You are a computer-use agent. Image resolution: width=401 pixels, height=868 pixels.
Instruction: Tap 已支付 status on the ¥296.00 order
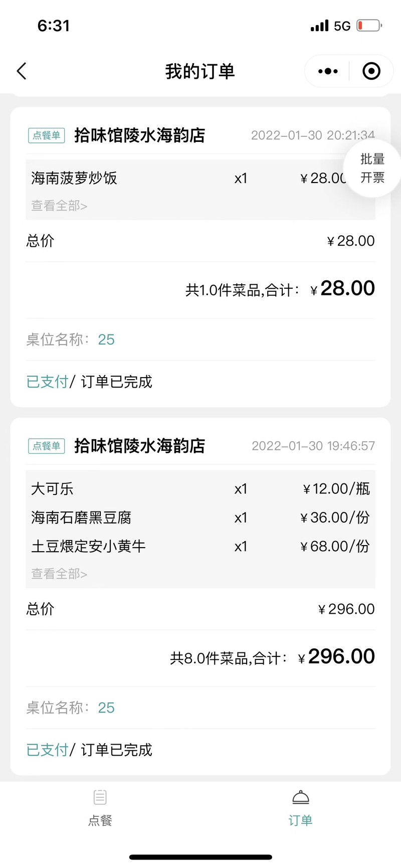pos(47,750)
